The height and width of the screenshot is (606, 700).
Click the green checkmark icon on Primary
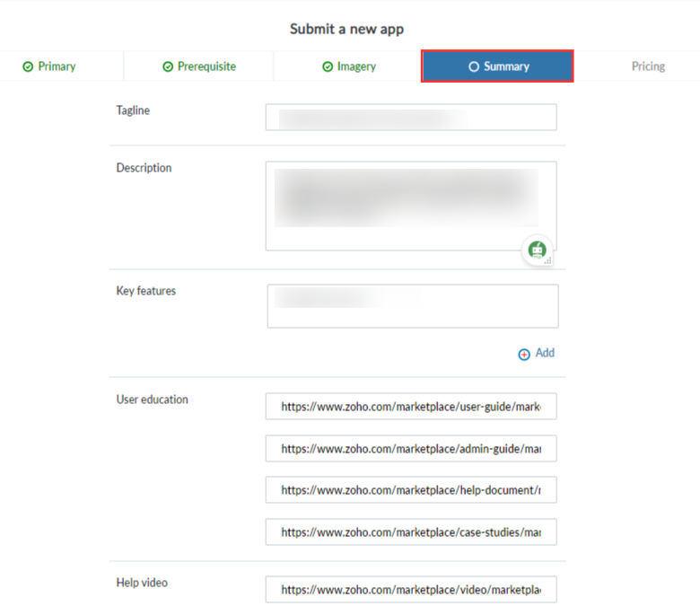pos(28,66)
